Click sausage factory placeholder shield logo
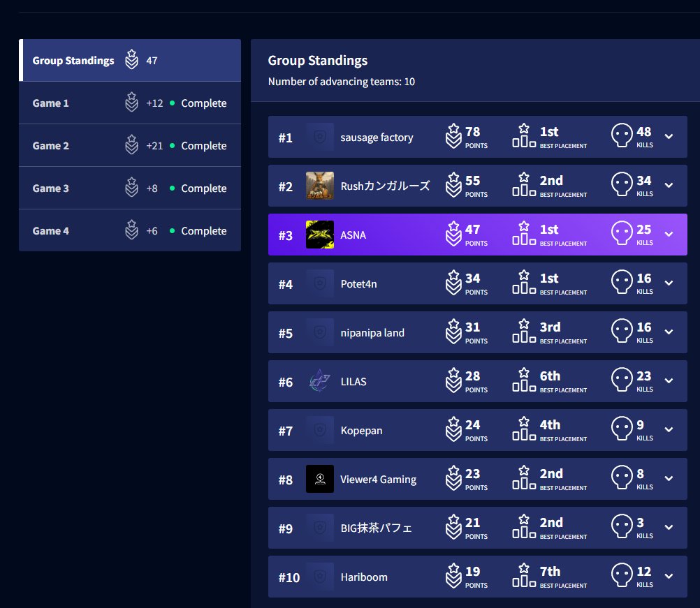700x608 pixels. (x=320, y=137)
